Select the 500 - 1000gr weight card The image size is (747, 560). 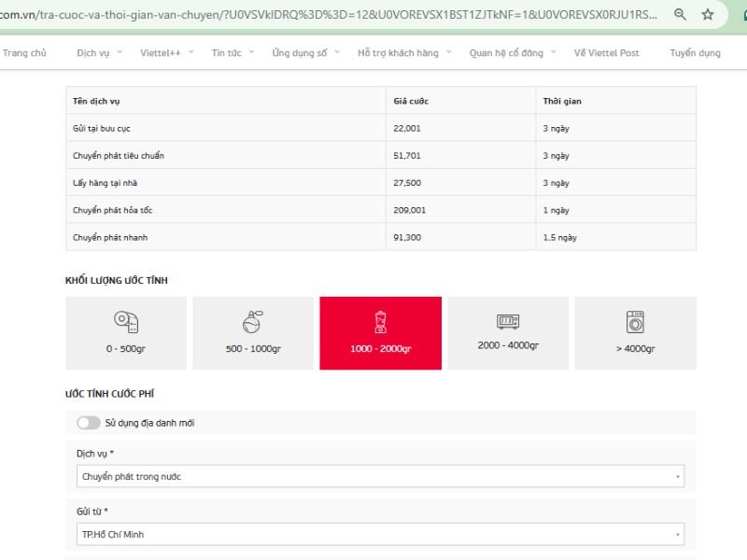point(253,333)
